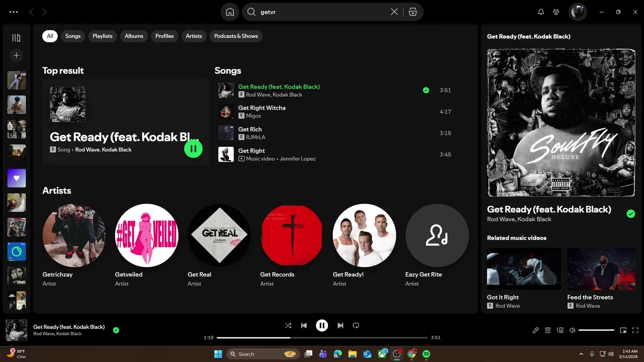644x362 pixels.
Task: Show hidden system tray icons chevron
Action: point(581,354)
